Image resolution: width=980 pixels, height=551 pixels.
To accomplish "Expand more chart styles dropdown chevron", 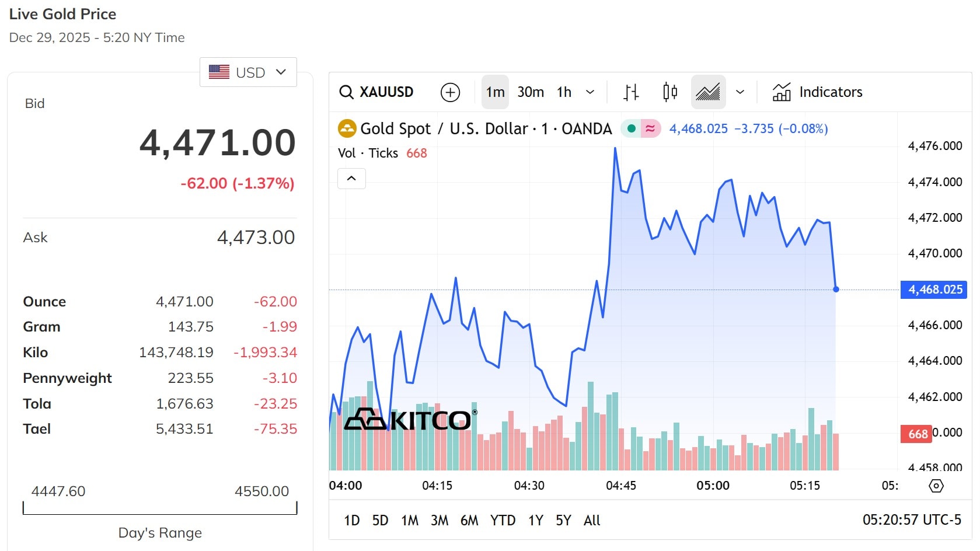I will coord(740,92).
